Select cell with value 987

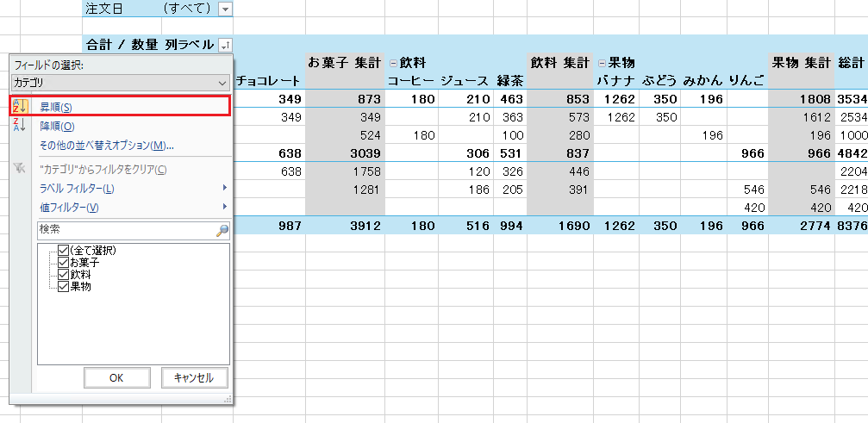click(x=269, y=226)
